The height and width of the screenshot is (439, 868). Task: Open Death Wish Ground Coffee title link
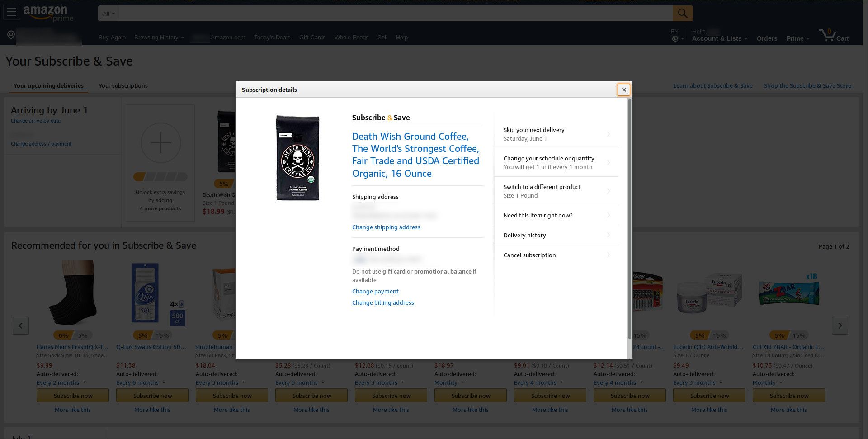[415, 155]
